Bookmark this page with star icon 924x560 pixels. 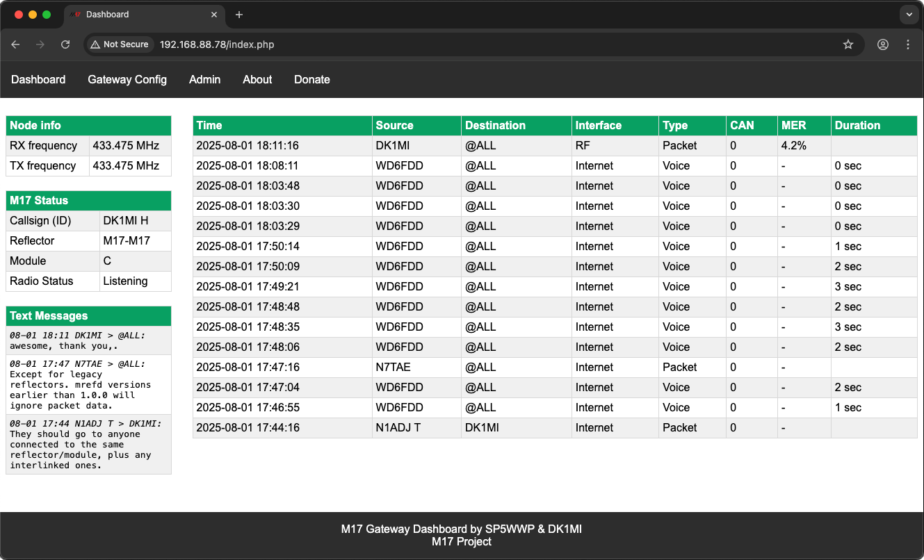point(848,44)
